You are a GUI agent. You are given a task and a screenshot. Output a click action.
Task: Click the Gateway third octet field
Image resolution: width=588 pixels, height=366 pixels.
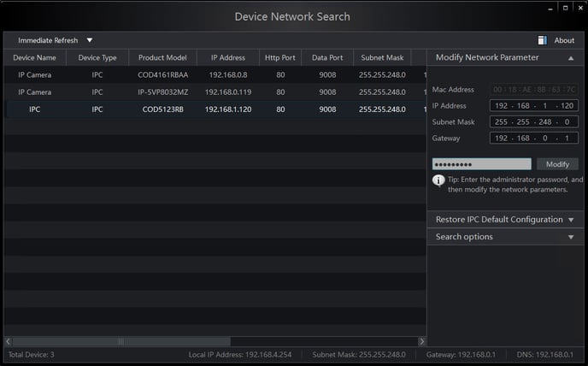pos(545,139)
